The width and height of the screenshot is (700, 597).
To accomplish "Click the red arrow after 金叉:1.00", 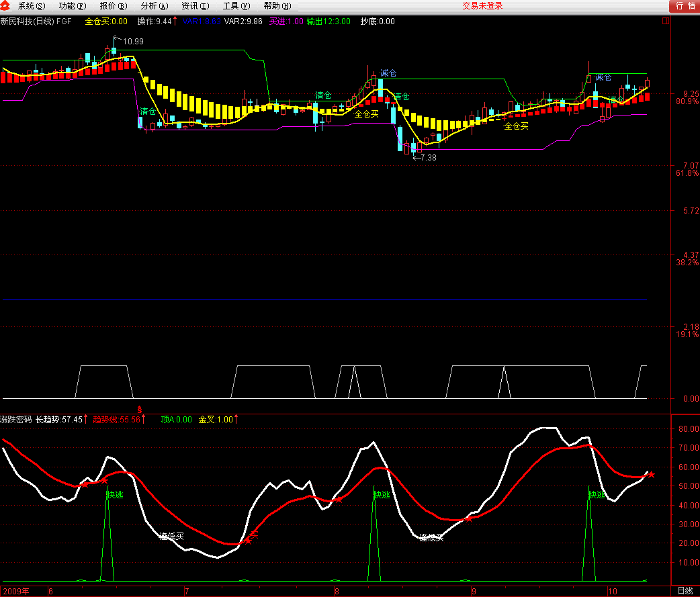I will pos(236,420).
